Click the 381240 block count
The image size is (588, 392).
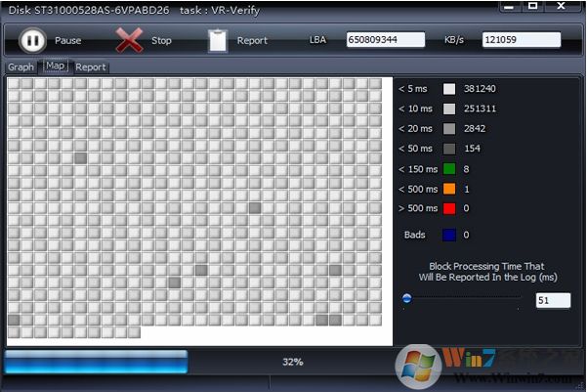tap(480, 89)
